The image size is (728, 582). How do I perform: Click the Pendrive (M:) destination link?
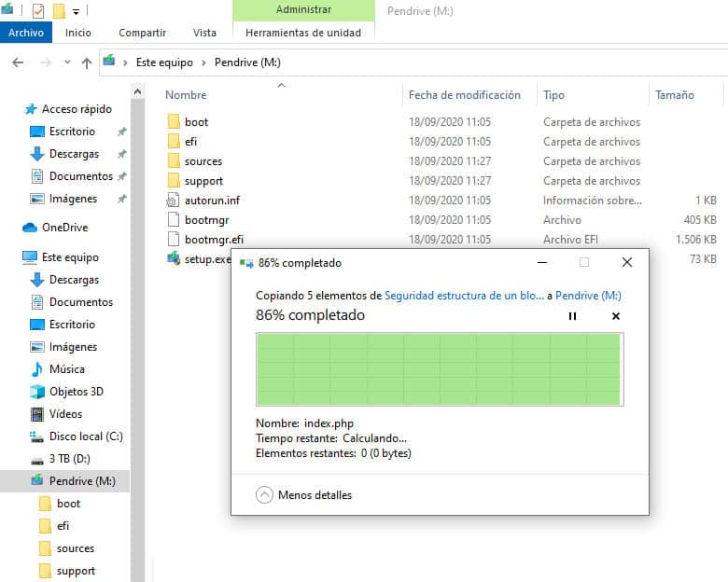pos(588,295)
